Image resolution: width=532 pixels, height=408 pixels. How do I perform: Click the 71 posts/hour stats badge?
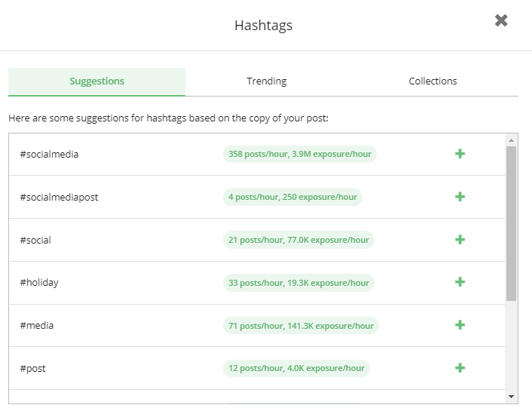coord(301,326)
